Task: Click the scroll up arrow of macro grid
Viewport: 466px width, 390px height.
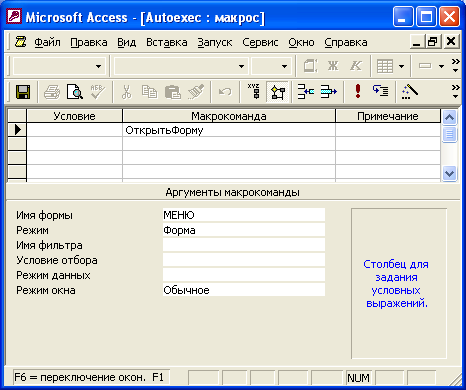Action: [x=449, y=117]
